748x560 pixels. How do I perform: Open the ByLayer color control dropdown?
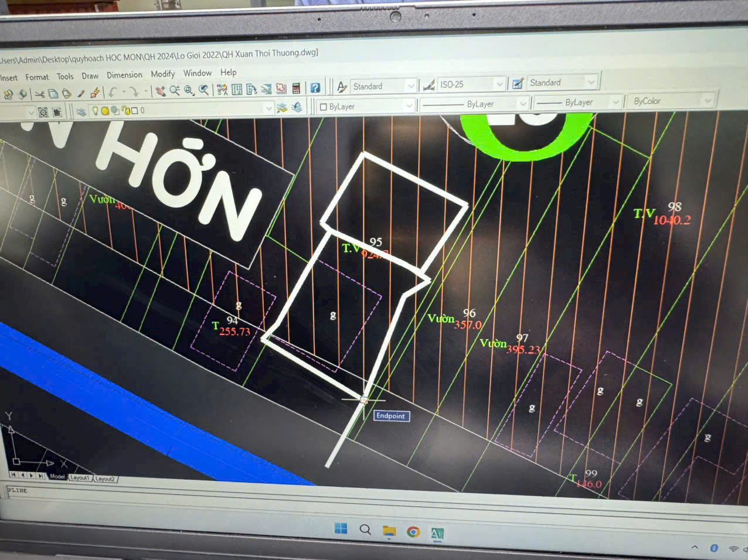coord(409,105)
